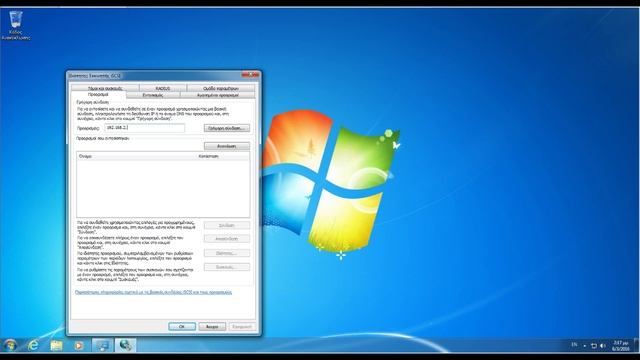Click the Refresh (Ανανέωση) button

tap(227, 146)
